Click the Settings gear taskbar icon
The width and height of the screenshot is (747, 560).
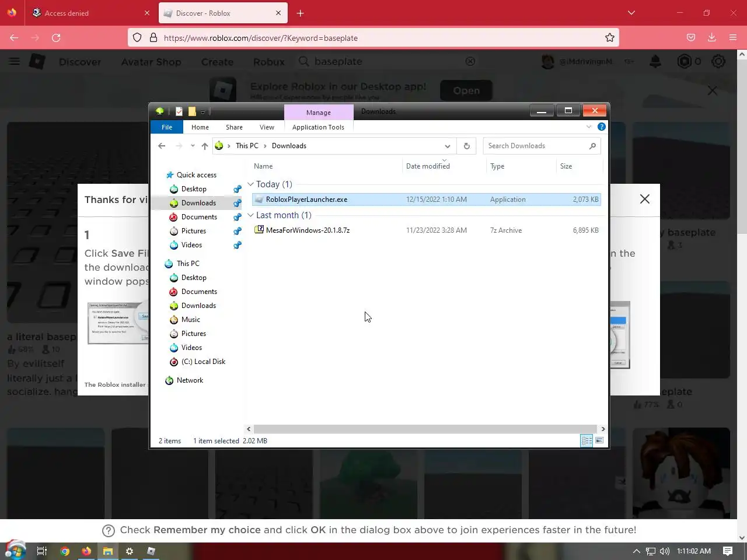(x=130, y=551)
